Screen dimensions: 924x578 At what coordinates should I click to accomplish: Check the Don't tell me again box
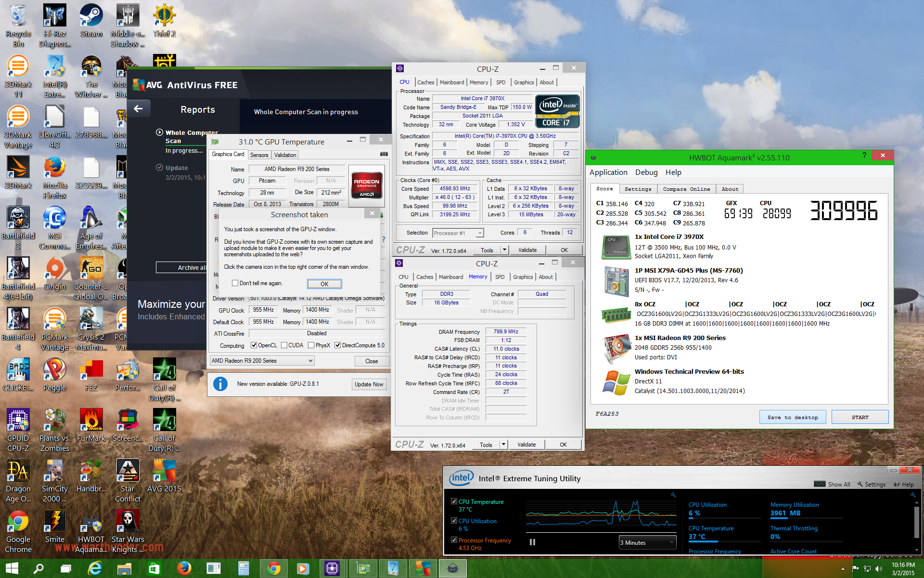235,283
